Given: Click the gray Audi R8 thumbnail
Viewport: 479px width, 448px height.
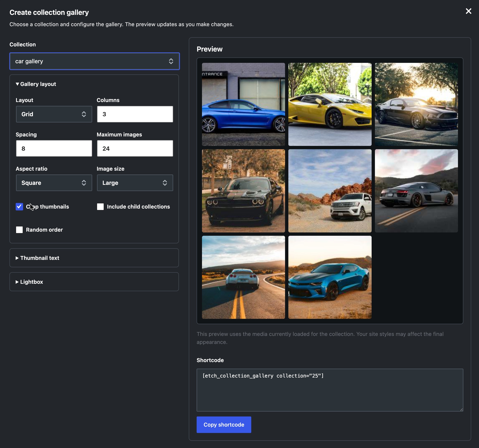Looking at the screenshot, I should pos(416,191).
